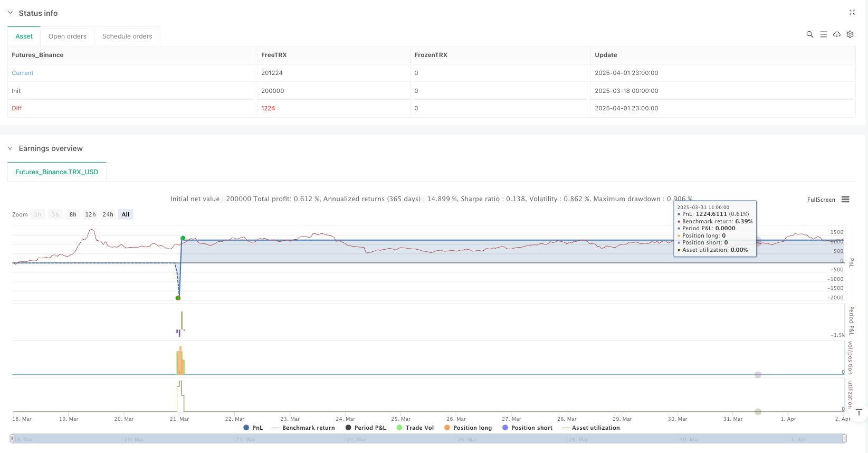Switch to the Open orders tab
The image size is (868, 453).
[67, 36]
